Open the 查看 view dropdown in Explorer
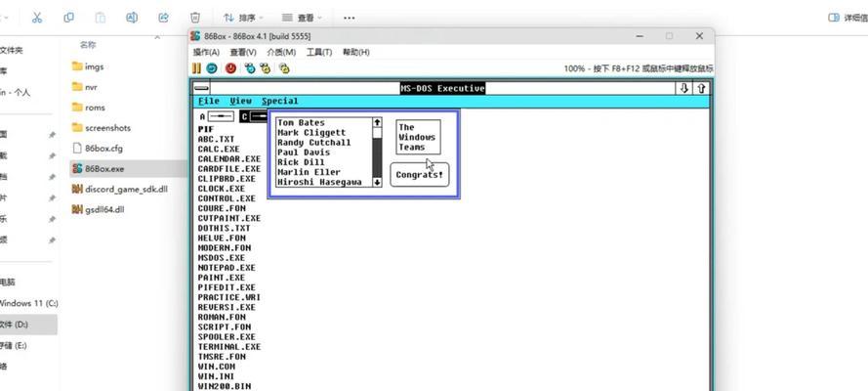Image resolution: width=868 pixels, height=391 pixels. (x=302, y=18)
